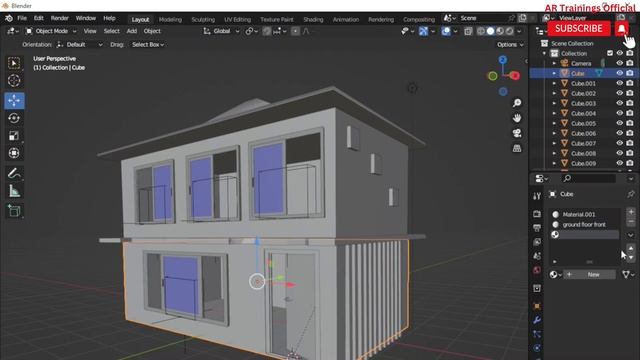
Task: Disable render camera icon for Cube.006
Action: coord(630,133)
